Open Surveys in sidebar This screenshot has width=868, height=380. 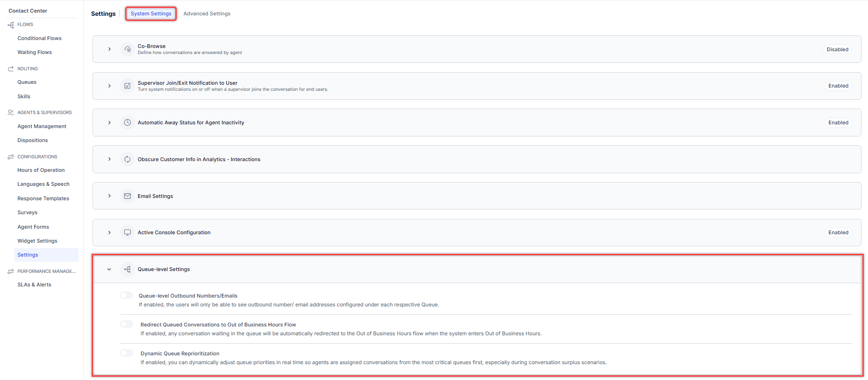27,212
